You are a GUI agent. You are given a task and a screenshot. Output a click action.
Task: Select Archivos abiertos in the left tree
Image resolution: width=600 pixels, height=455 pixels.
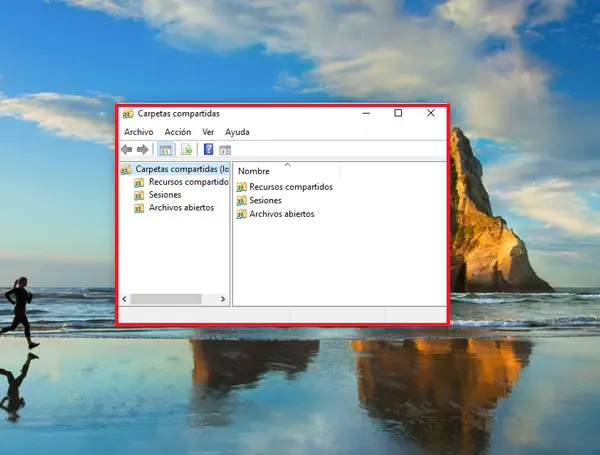coord(181,208)
